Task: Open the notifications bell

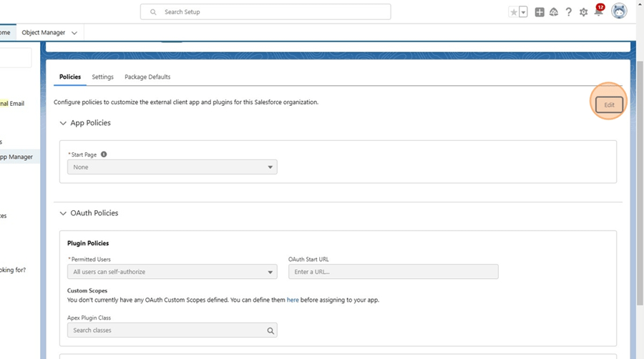Action: tap(598, 12)
